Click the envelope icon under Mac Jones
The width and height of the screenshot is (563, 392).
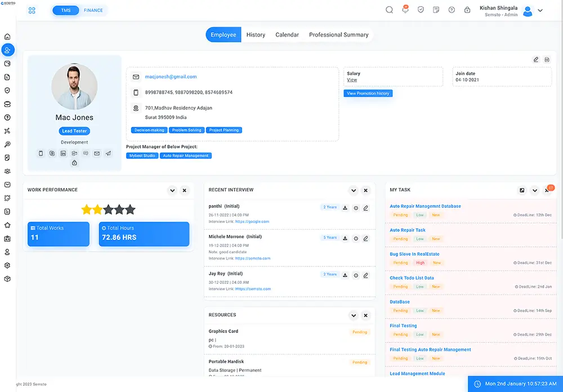[x=97, y=153]
